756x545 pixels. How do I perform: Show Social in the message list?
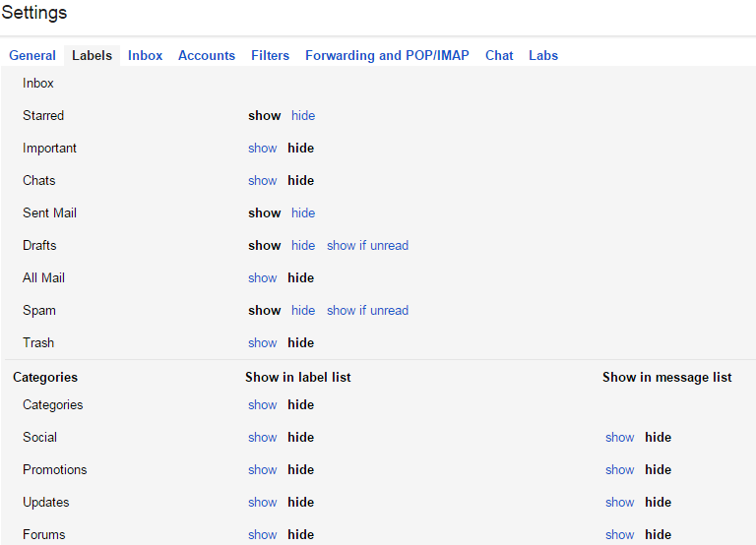(x=619, y=438)
